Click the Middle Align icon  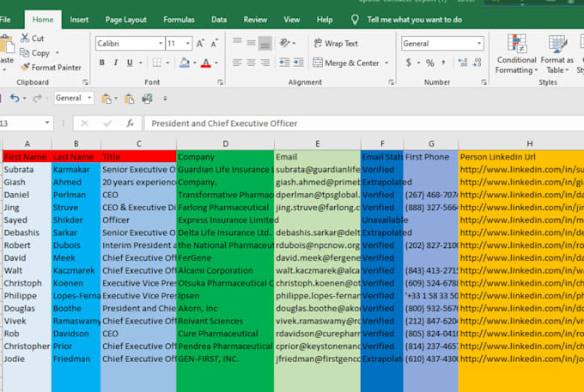point(251,43)
